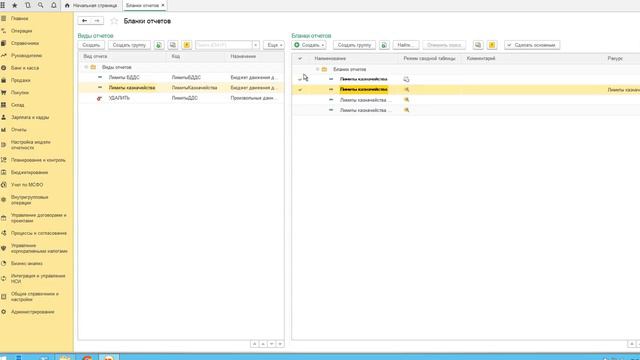Open Отчеты section
Viewport: 640px width, 360px height.
(19, 129)
